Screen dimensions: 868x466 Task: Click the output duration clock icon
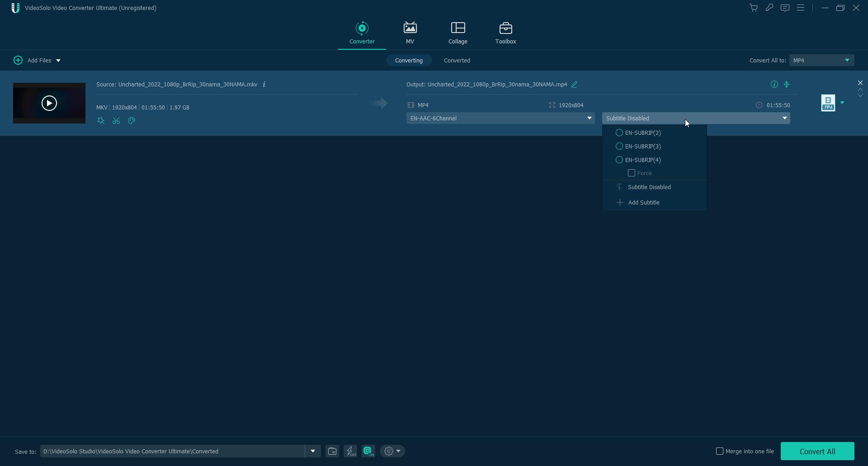[x=759, y=105]
